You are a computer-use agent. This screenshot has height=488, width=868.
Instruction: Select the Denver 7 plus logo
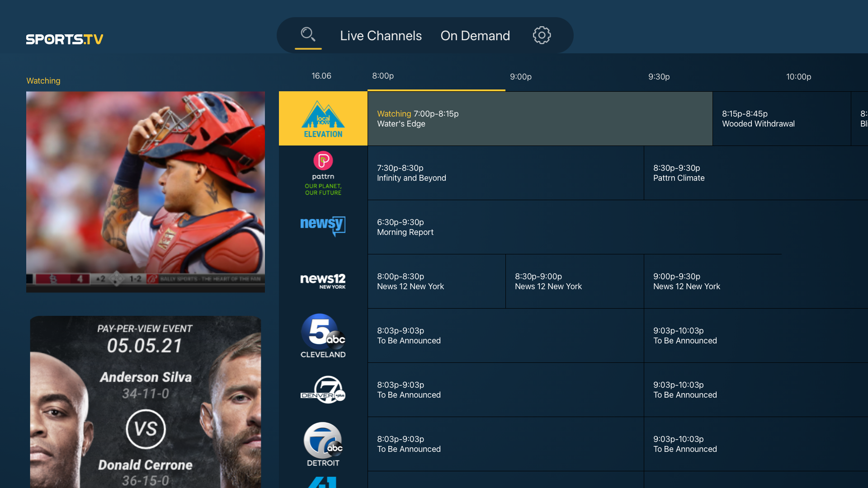tap(323, 389)
